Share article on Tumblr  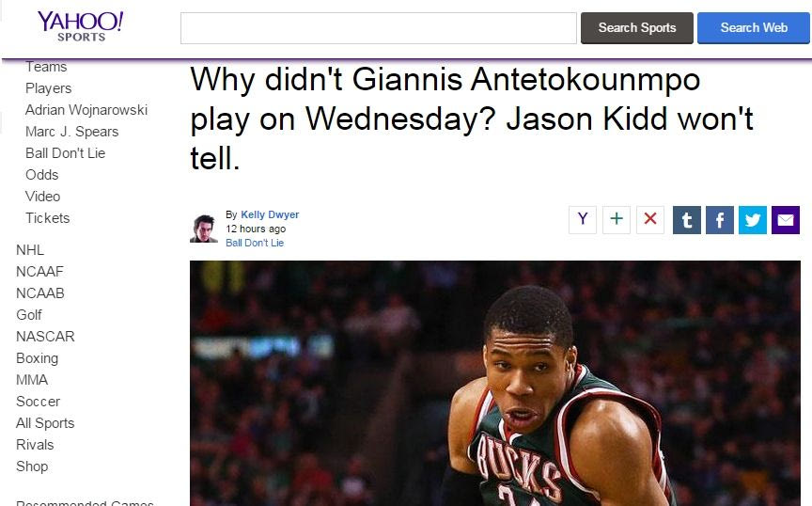point(687,220)
